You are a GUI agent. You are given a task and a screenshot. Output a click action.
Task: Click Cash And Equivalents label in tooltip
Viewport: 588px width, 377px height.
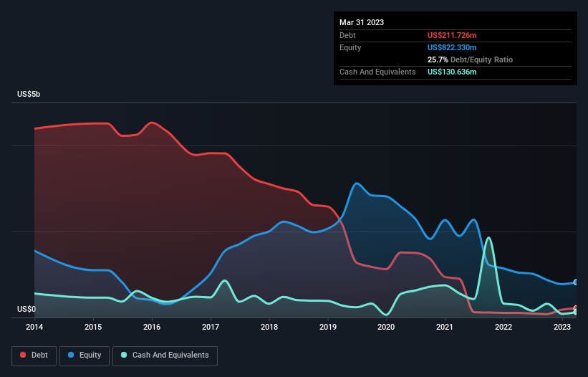click(377, 72)
